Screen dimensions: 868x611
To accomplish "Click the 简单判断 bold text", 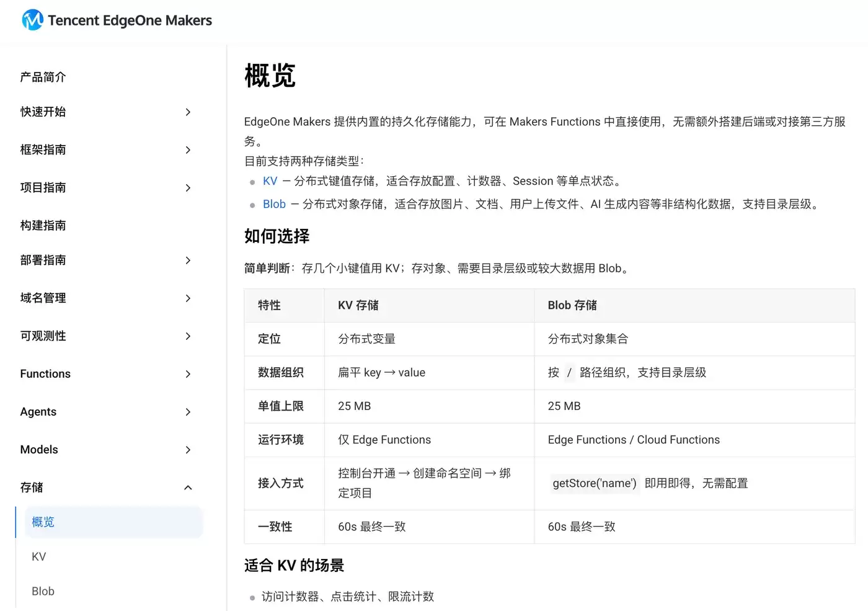I will click(x=267, y=268).
